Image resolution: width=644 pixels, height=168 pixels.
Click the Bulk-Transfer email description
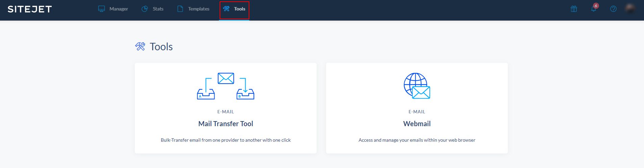pyautogui.click(x=226, y=140)
